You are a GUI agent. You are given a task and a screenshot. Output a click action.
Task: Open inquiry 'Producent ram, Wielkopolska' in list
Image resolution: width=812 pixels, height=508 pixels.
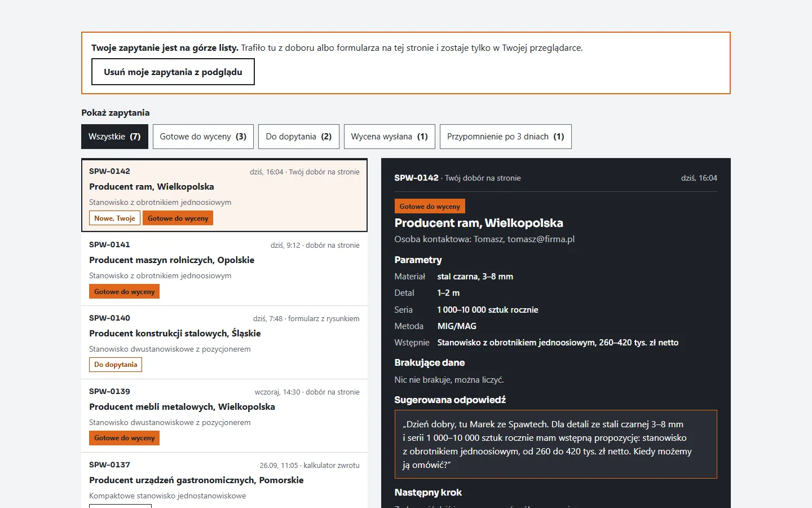point(224,195)
